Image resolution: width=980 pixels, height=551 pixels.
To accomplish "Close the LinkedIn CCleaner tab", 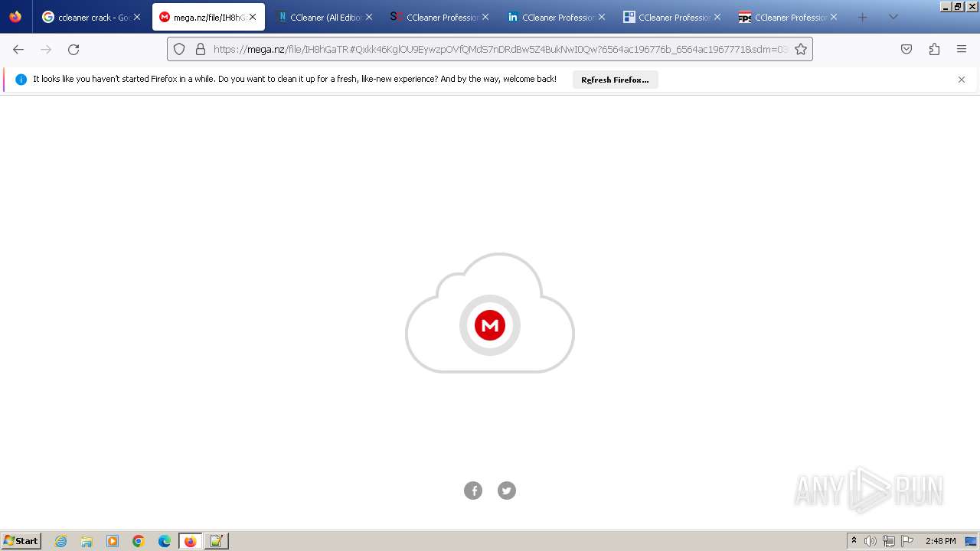I will 601,17.
